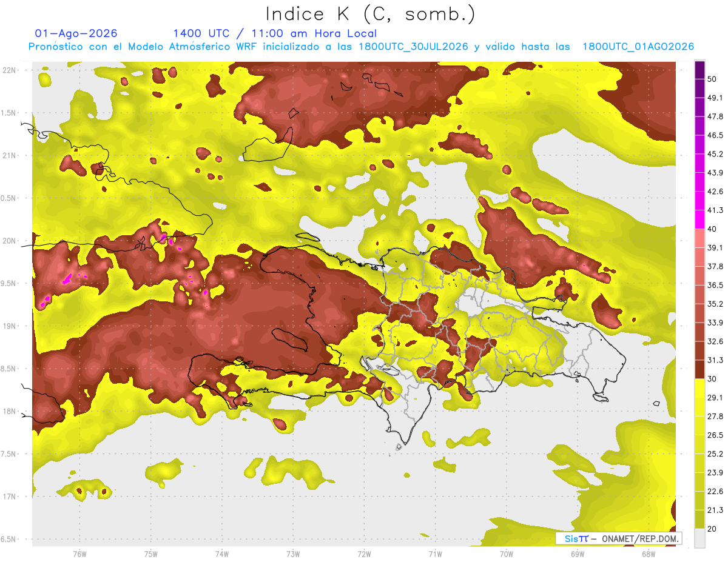The height and width of the screenshot is (562, 728).
Task: Click the 76W longitude axis label
Action: click(79, 554)
